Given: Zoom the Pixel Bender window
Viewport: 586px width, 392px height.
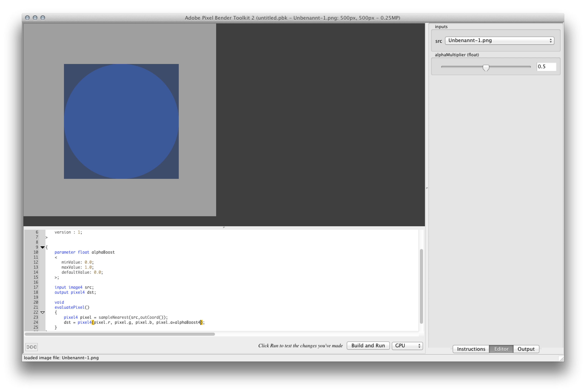Looking at the screenshot, I should pos(43,18).
